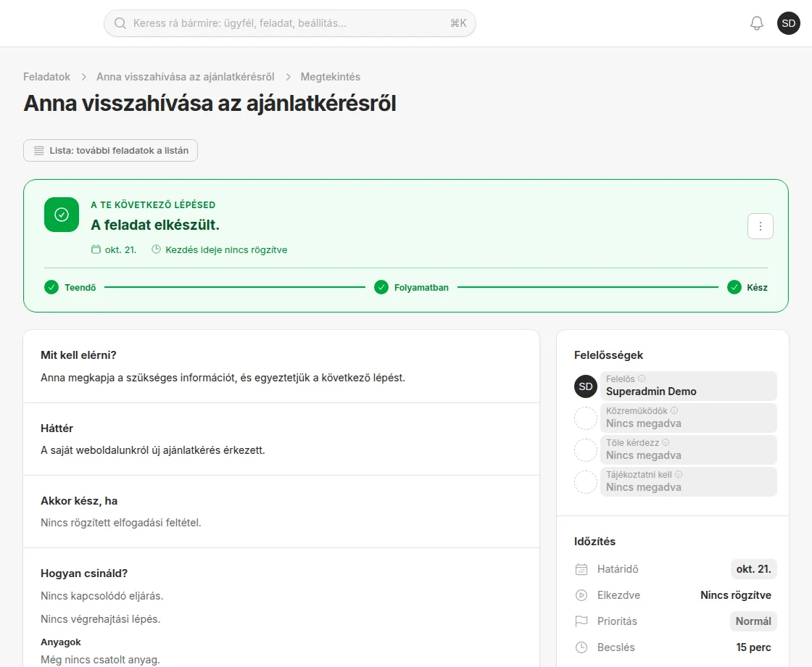
Task: Select the Folyamatban step
Action: tap(412, 287)
